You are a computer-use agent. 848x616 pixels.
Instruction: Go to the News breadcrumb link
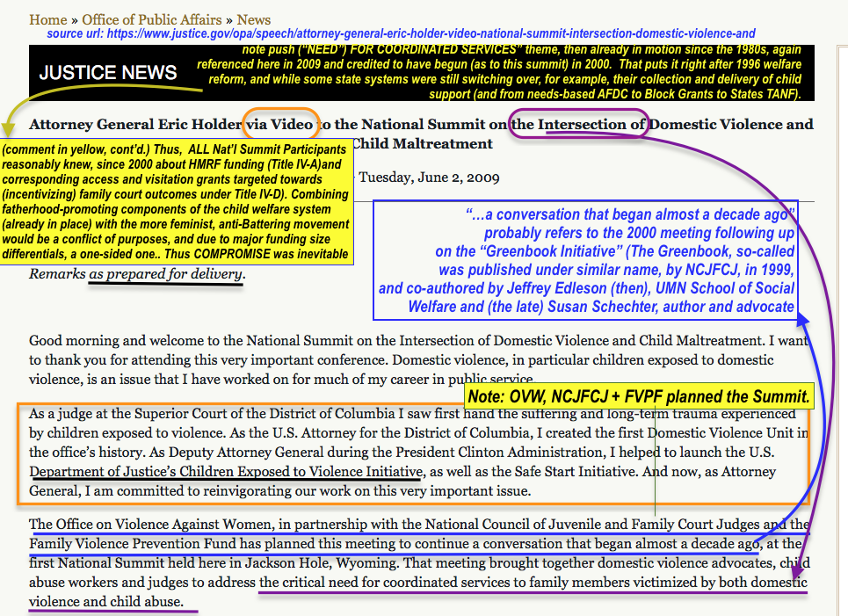(x=254, y=19)
